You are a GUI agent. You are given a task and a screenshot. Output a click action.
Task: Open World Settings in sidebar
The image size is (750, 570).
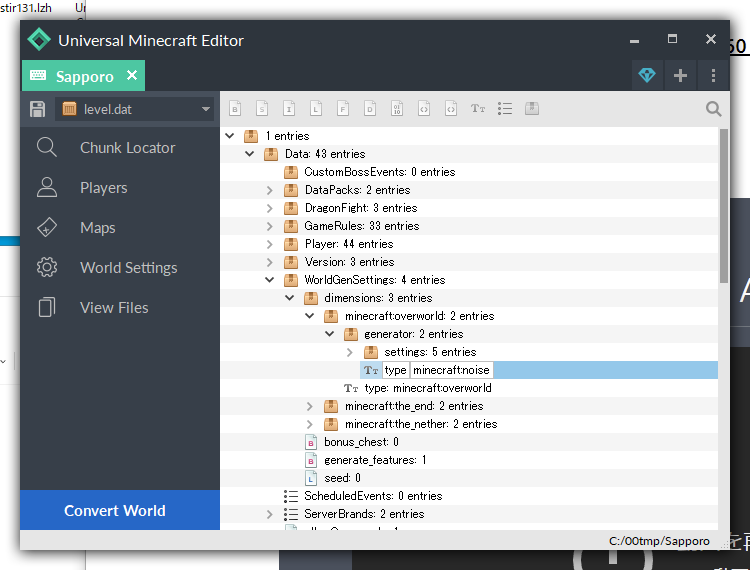tap(128, 268)
